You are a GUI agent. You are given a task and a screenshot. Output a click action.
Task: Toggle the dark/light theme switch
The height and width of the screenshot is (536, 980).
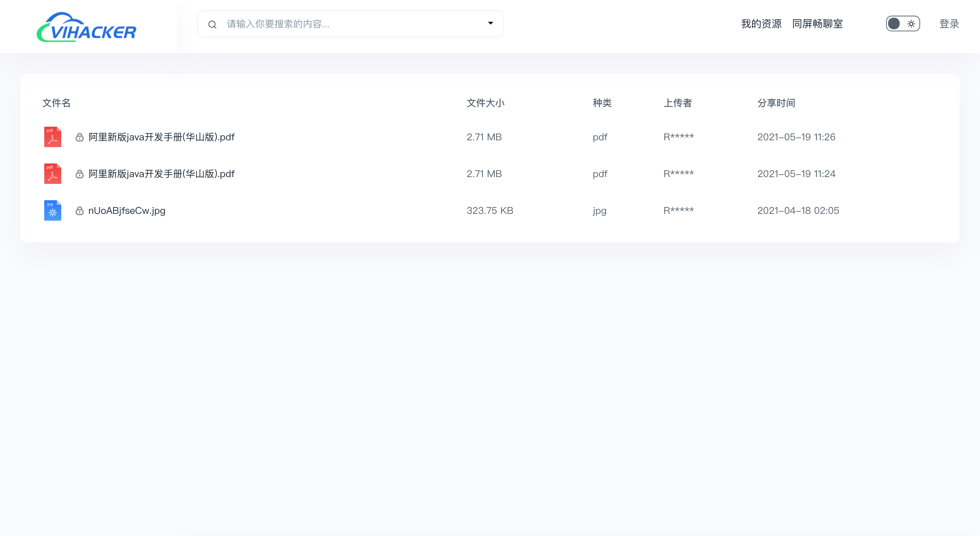(902, 23)
